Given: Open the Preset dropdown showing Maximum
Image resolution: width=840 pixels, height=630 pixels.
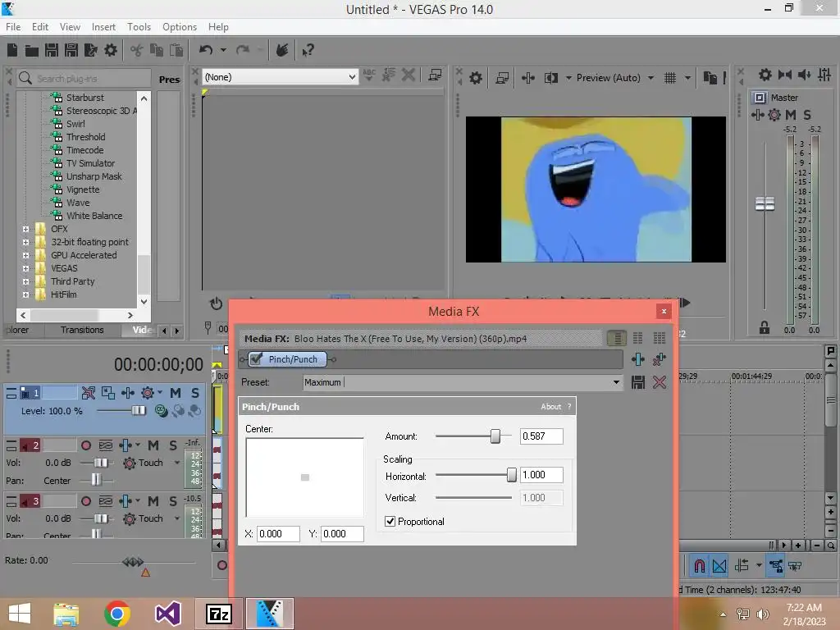Looking at the screenshot, I should (x=616, y=382).
